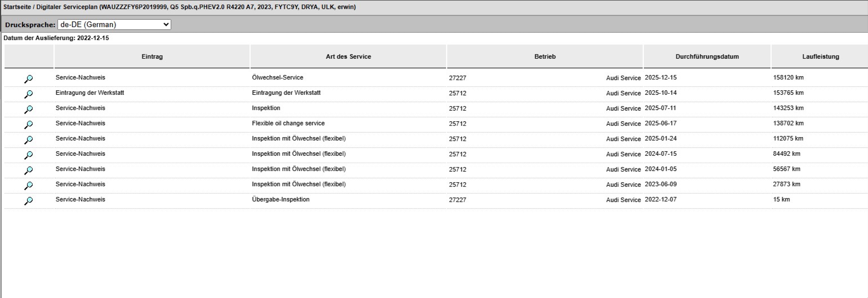Open the Drucksprache language dropdown

[114, 25]
